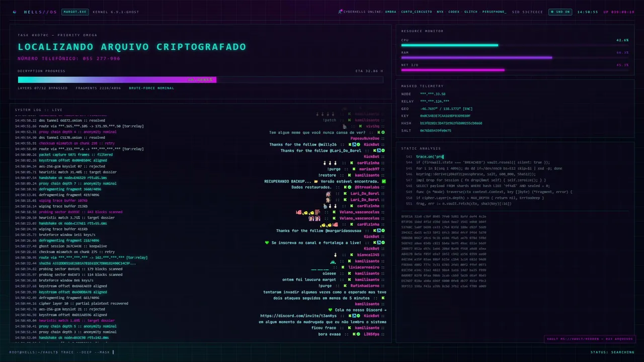Viewport: 644px width, 362px height.
Task: Click the KERNEL 6.9.1-GHOST label
Action: point(116,12)
